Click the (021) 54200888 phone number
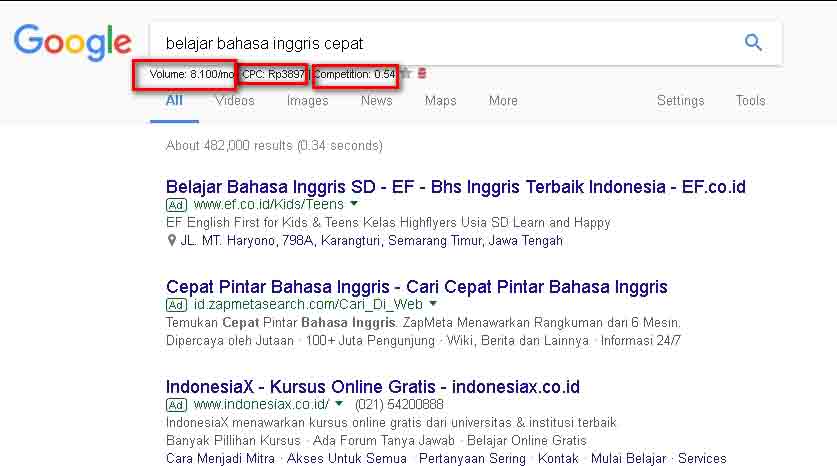 399,405
